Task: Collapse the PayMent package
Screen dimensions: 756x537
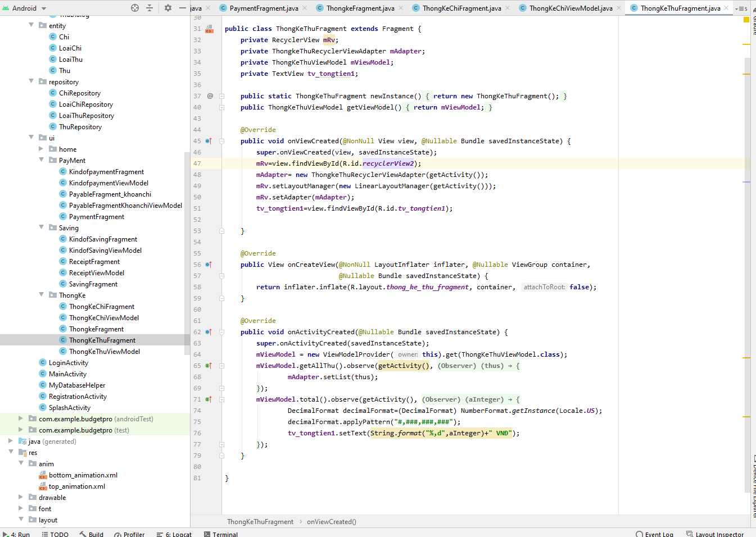Action: pyautogui.click(x=42, y=160)
